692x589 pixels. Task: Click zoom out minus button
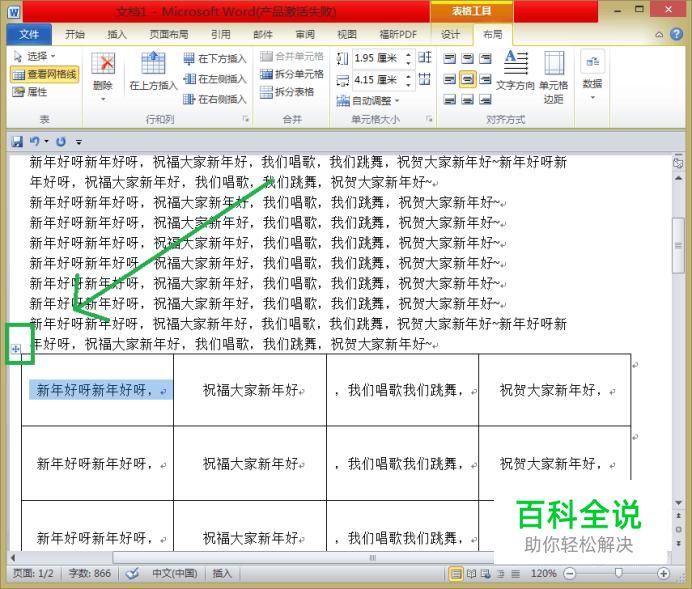[570, 574]
